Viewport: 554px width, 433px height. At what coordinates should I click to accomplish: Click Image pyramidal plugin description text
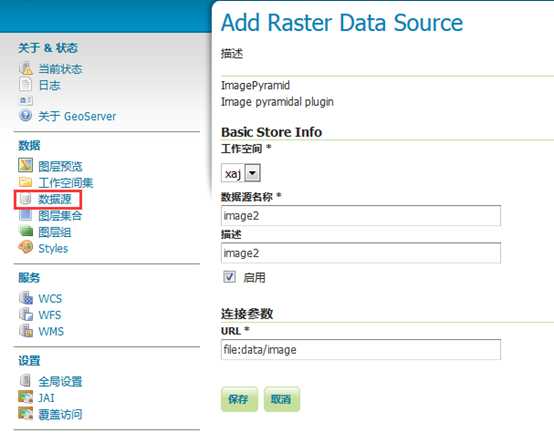277,102
